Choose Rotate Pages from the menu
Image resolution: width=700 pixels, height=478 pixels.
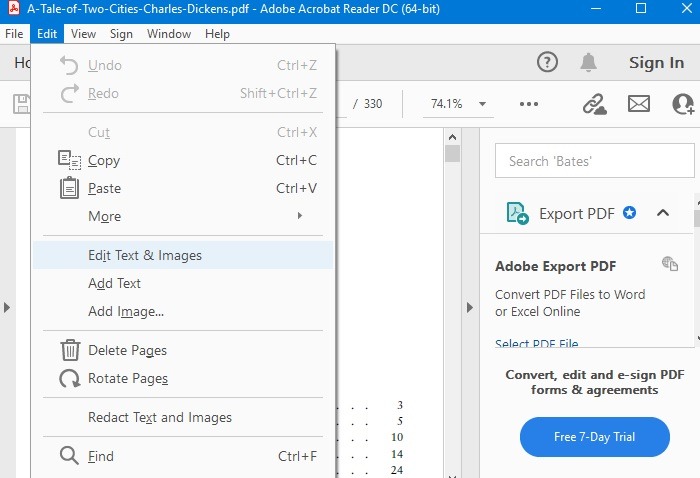tap(183, 378)
